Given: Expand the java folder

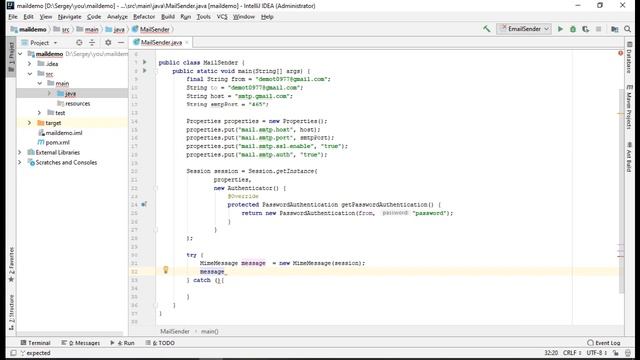Looking at the screenshot, I should coord(49,93).
